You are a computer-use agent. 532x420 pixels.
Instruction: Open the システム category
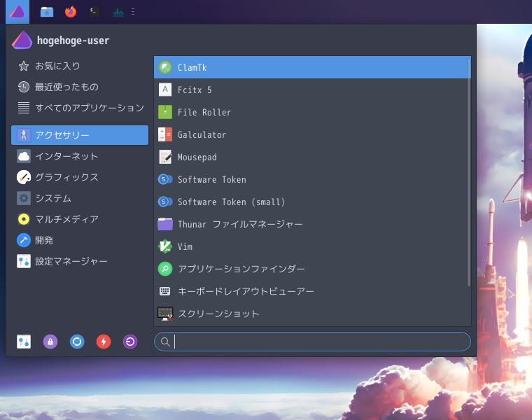(x=80, y=198)
